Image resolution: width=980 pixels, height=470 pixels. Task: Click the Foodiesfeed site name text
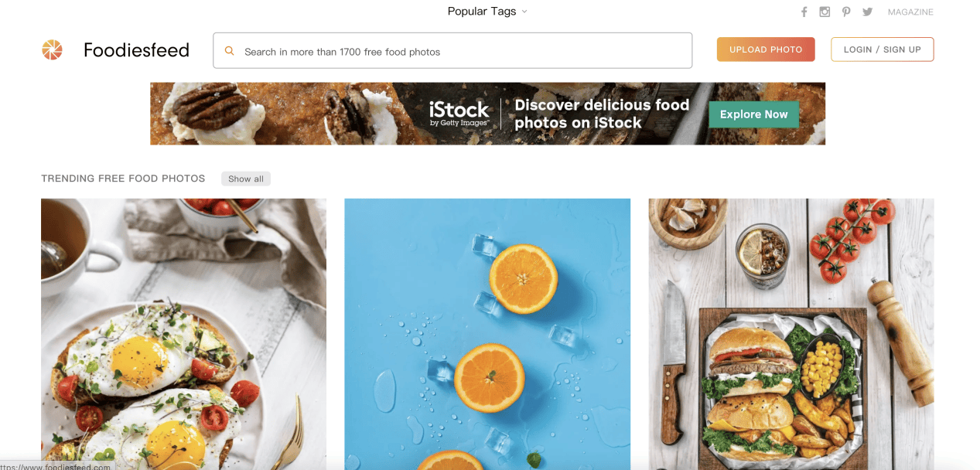(x=136, y=50)
